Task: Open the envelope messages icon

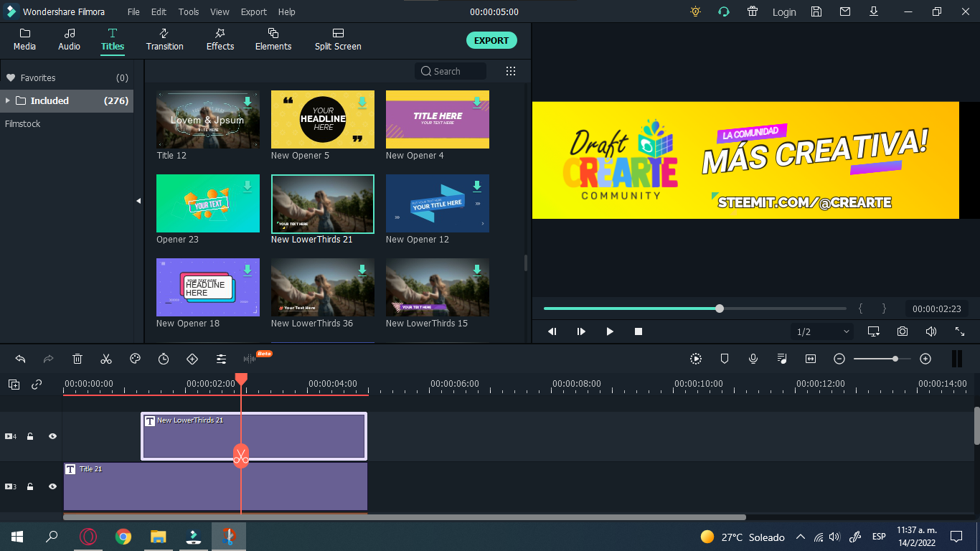Action: [845, 11]
